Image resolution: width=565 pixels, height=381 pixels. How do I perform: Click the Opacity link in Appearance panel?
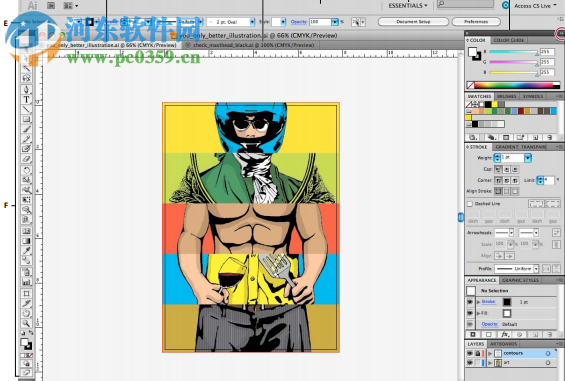(x=490, y=324)
